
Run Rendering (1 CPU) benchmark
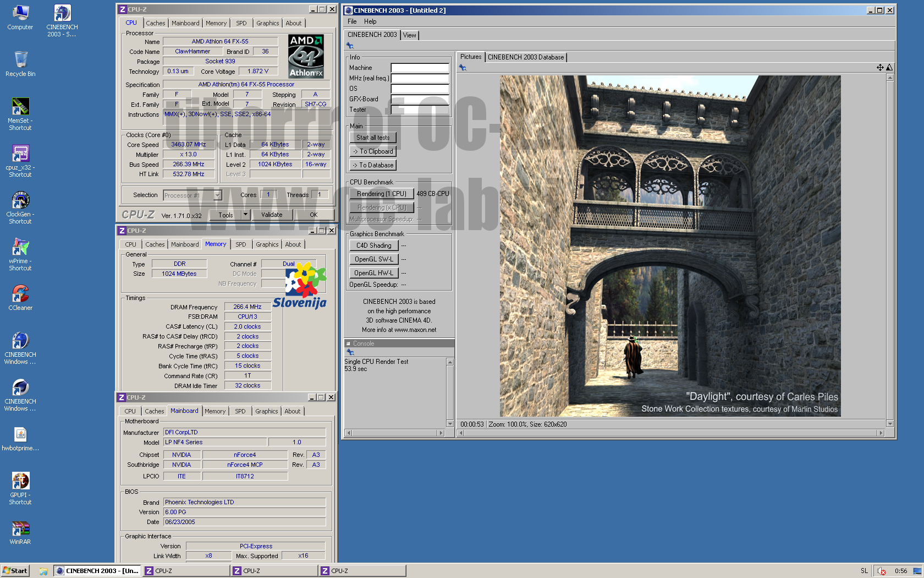(381, 194)
